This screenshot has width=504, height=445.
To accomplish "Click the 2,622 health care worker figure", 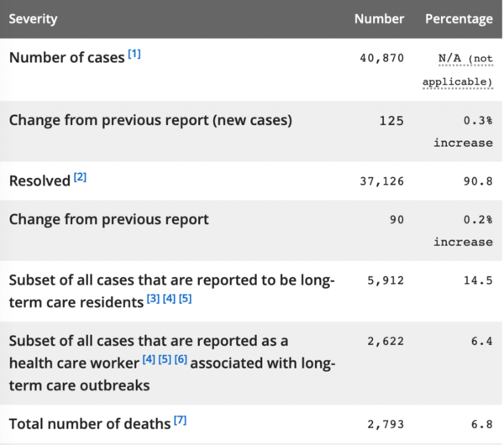I will tap(384, 343).
